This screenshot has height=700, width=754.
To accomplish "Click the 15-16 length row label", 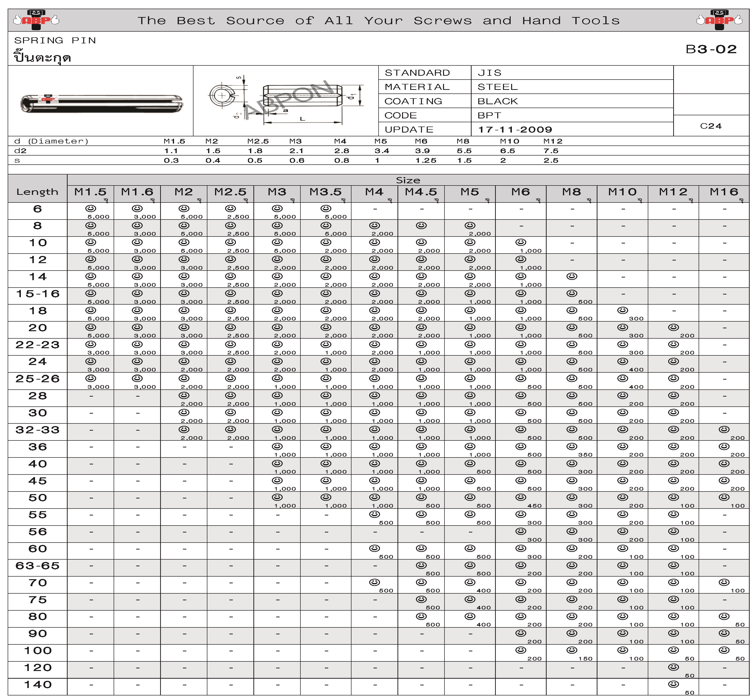I will [x=37, y=294].
